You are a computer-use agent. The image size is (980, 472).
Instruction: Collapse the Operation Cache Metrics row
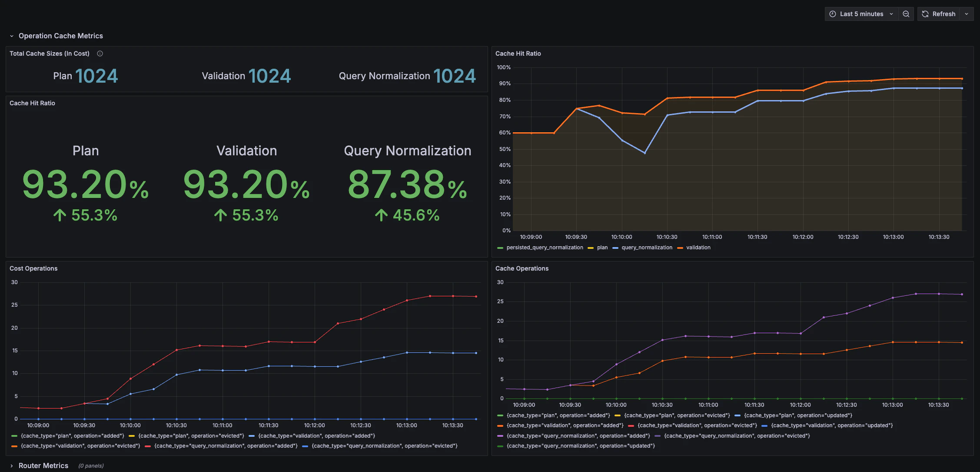coord(12,36)
